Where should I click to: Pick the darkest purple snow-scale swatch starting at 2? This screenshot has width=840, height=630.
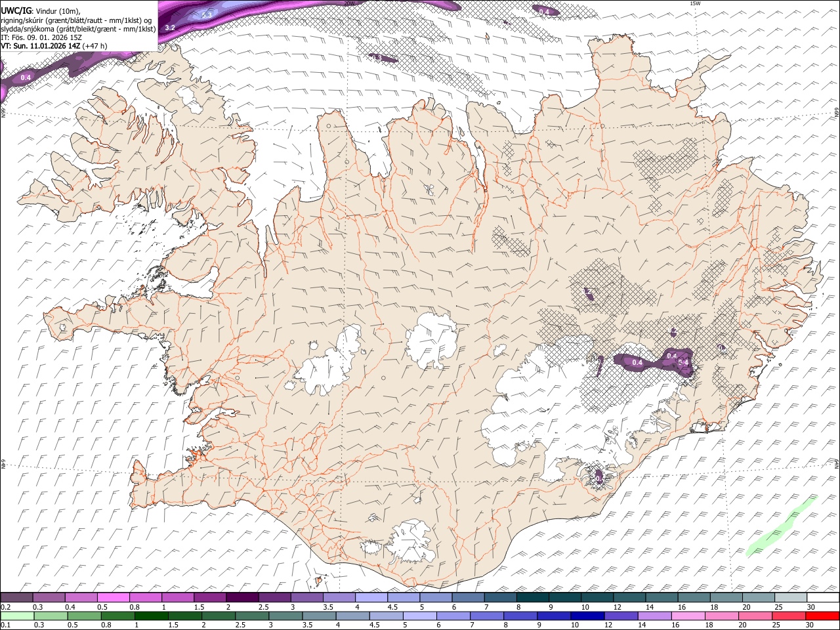coord(242,598)
